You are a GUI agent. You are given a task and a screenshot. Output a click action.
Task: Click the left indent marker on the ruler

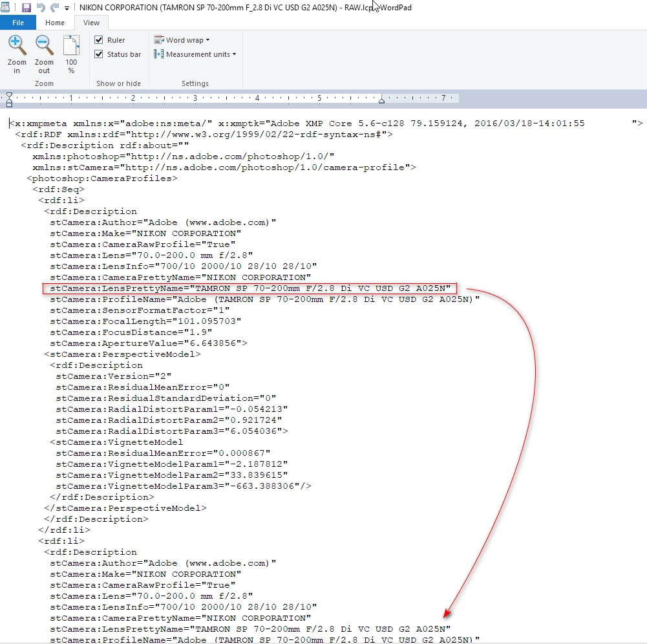[9, 100]
